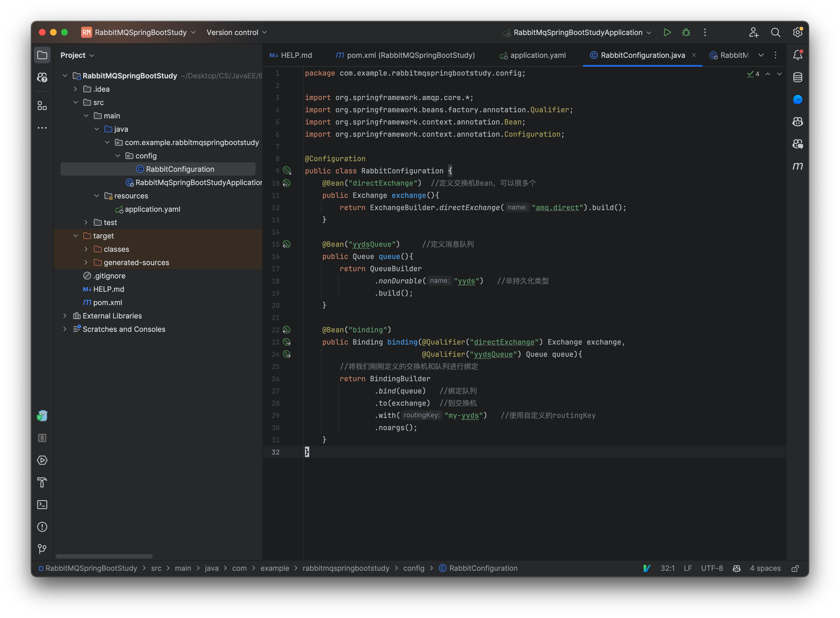This screenshot has width=840, height=618.
Task: Select pom.xml in the project tree
Action: (x=107, y=302)
